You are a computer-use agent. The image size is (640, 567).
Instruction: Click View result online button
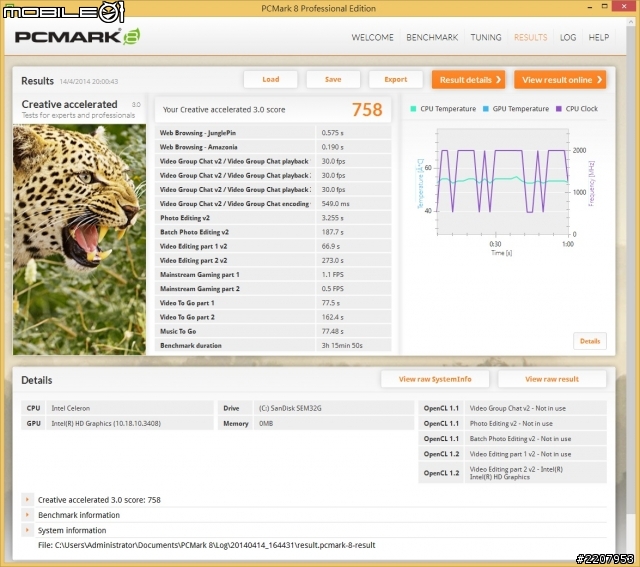pyautogui.click(x=560, y=80)
